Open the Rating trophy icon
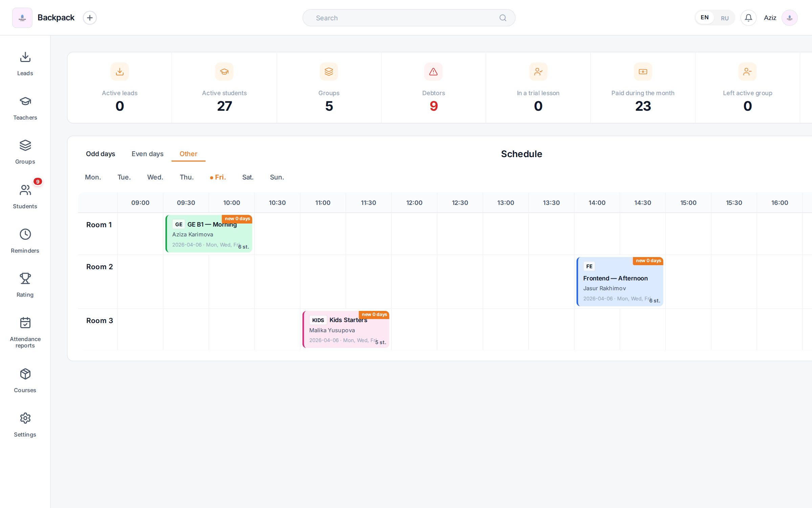 click(x=25, y=278)
